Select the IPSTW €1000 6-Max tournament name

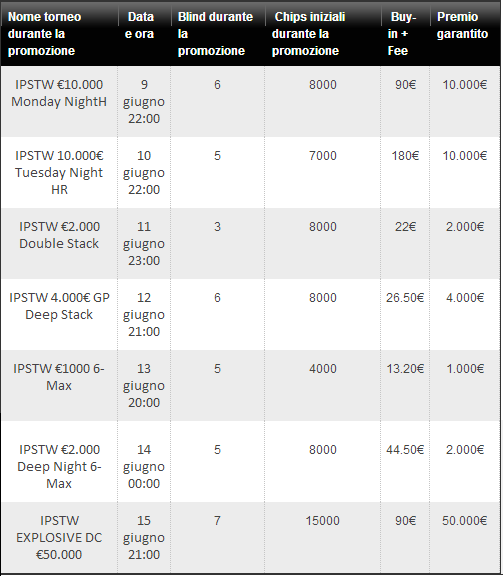59,377
